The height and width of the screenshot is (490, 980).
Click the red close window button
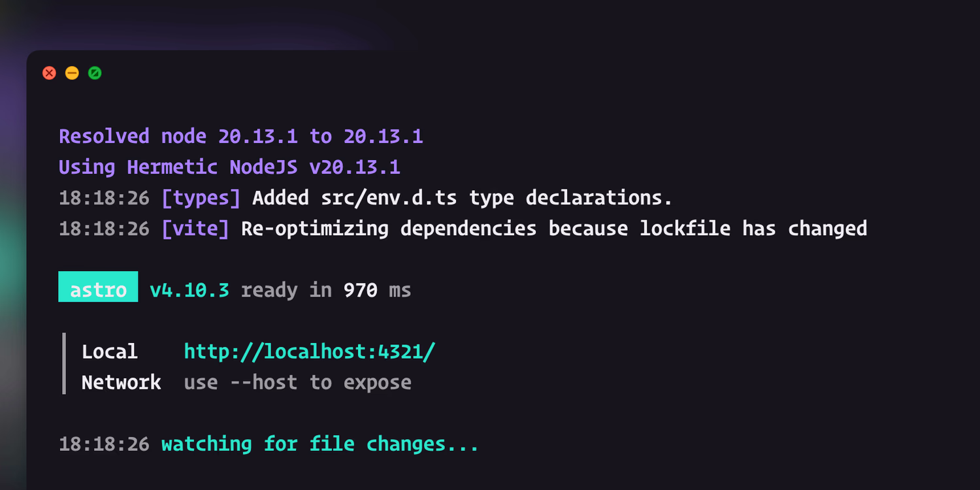(x=50, y=73)
